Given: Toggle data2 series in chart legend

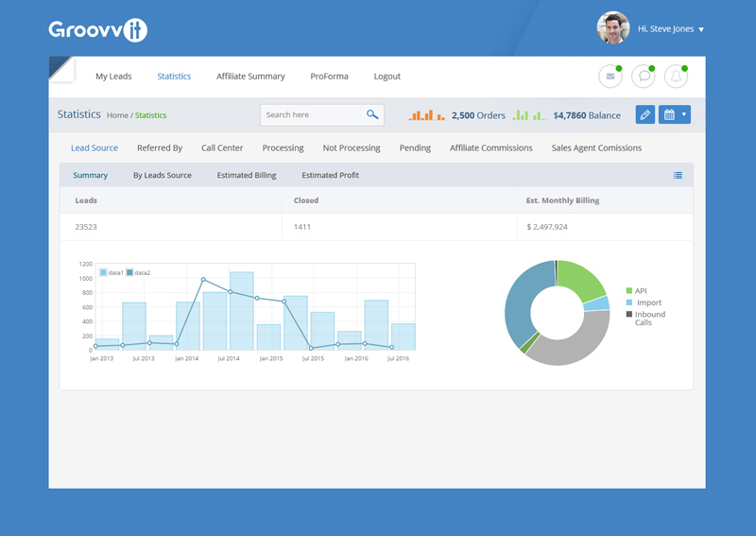Looking at the screenshot, I should (x=138, y=272).
